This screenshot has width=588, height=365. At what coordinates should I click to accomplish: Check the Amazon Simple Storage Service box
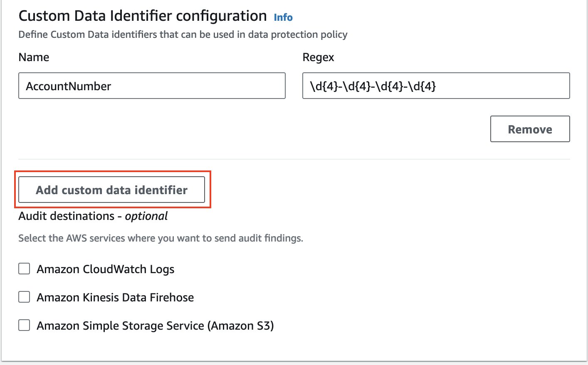click(x=24, y=326)
